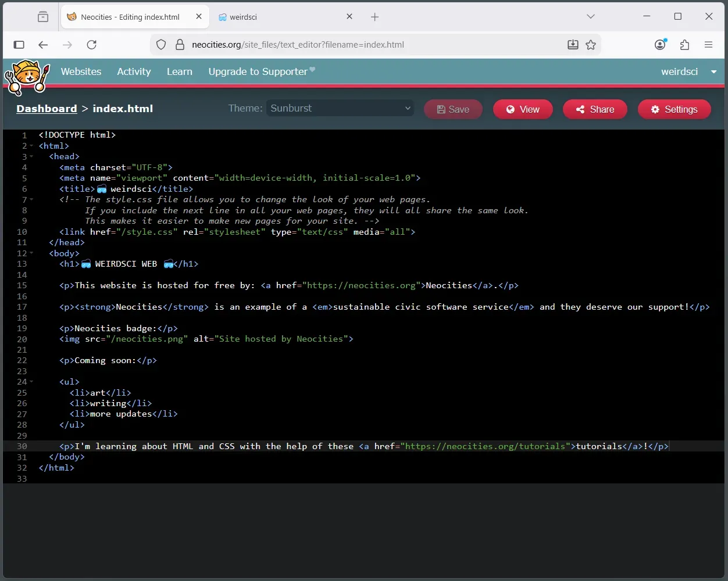
Task: Open a new tab with plus icon
Action: [375, 17]
